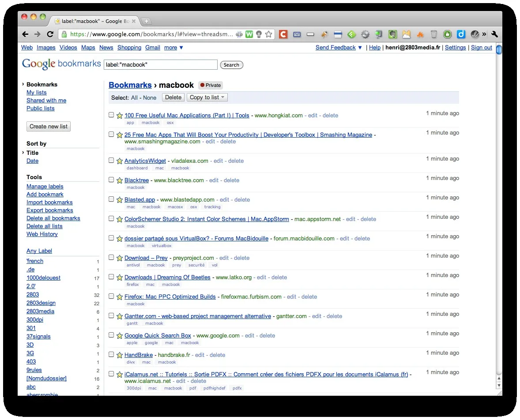
Task: Open the Send Feedback dropdown
Action: [x=339, y=47]
